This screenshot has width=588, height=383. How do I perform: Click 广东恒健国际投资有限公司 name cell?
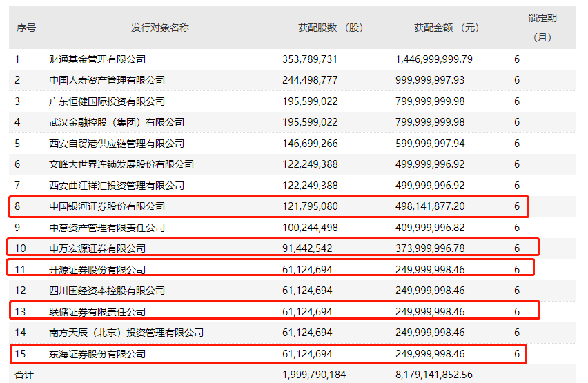[107, 101]
